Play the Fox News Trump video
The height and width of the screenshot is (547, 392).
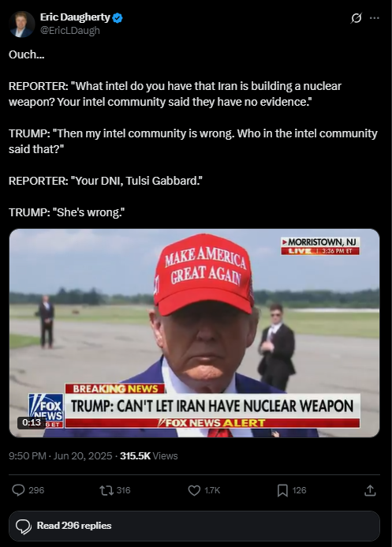pyautogui.click(x=194, y=333)
